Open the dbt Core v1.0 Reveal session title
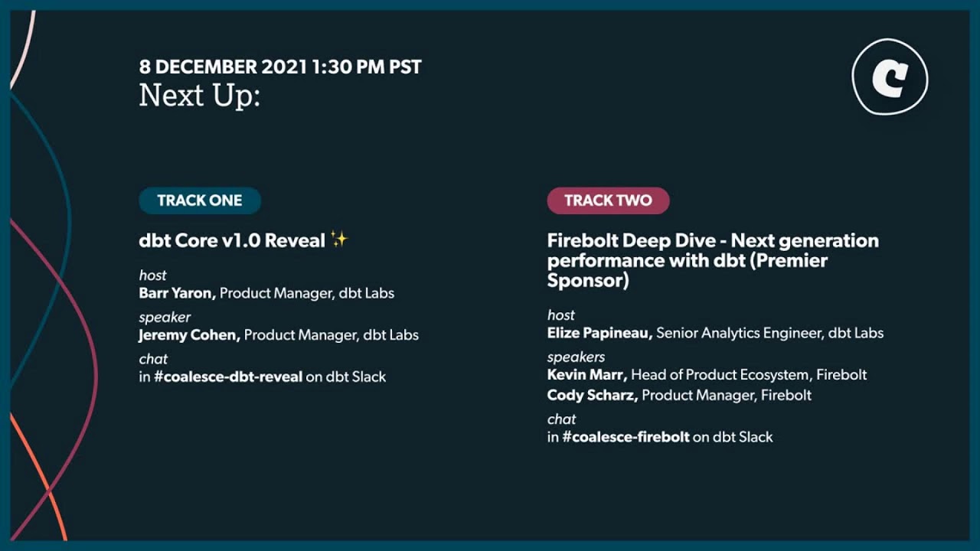 pos(232,240)
